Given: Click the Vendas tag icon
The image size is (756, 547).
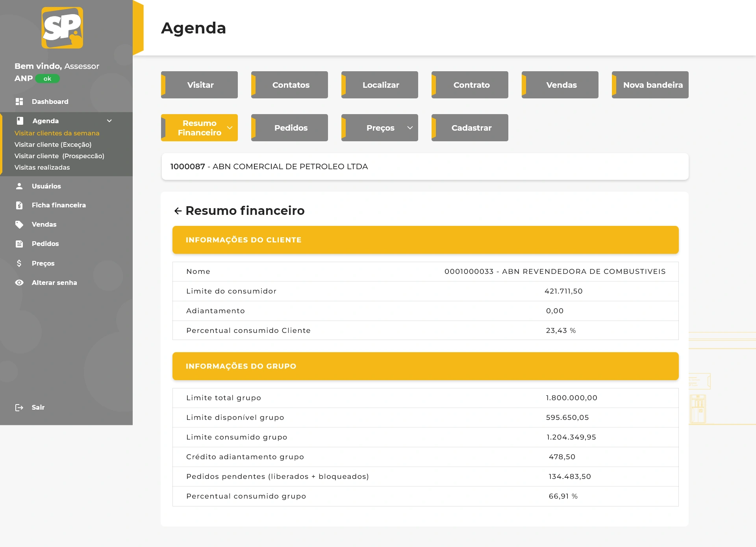Looking at the screenshot, I should (19, 224).
